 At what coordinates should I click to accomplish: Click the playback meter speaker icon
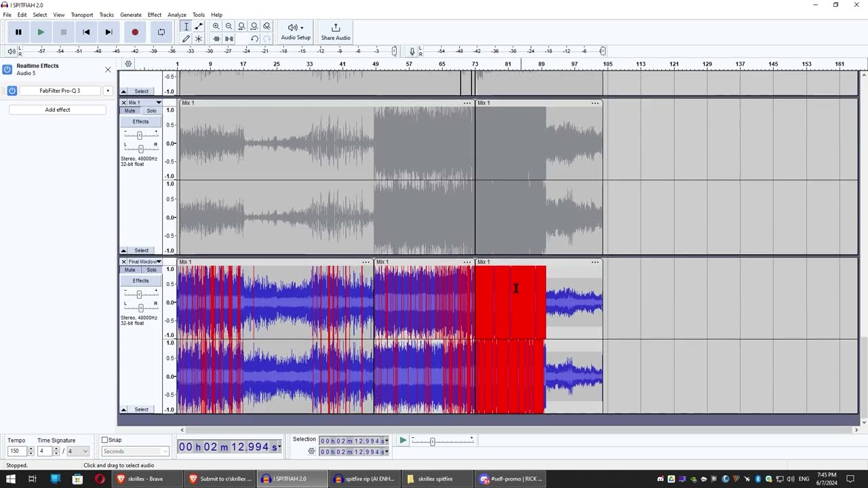[x=12, y=52]
